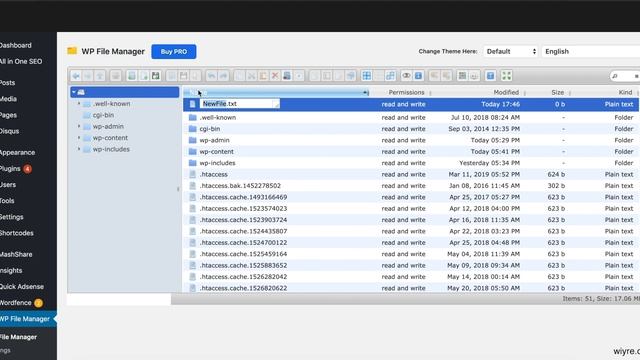Open the sort options toolbar icon
The width and height of the screenshot is (640, 360).
pos(474,76)
